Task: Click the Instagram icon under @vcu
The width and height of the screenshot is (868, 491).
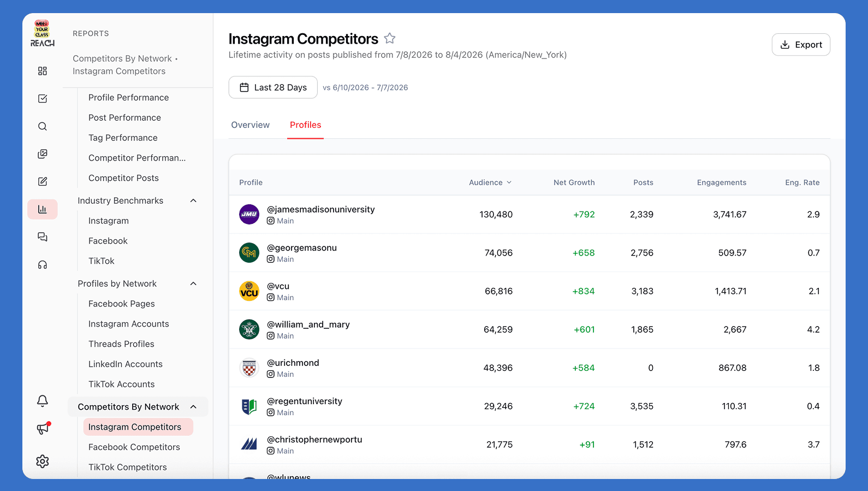Action: (x=271, y=298)
